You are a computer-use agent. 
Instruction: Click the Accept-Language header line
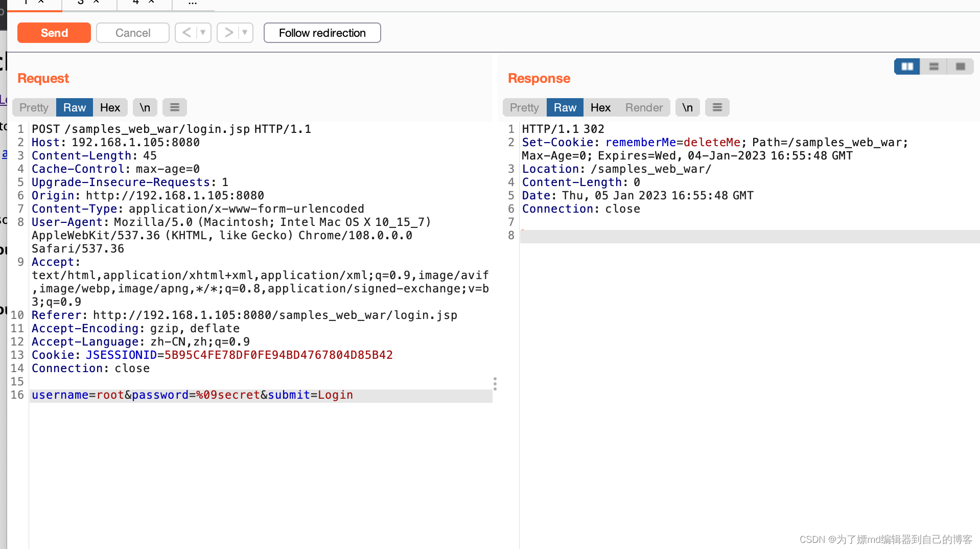point(141,342)
